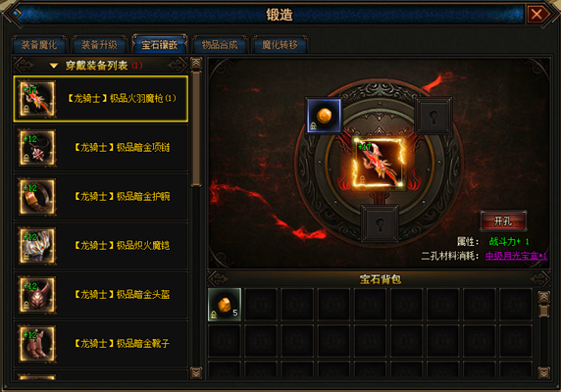Viewport: 561px width, 392px height.
Task: Click the 开孔 button
Action: (x=503, y=221)
